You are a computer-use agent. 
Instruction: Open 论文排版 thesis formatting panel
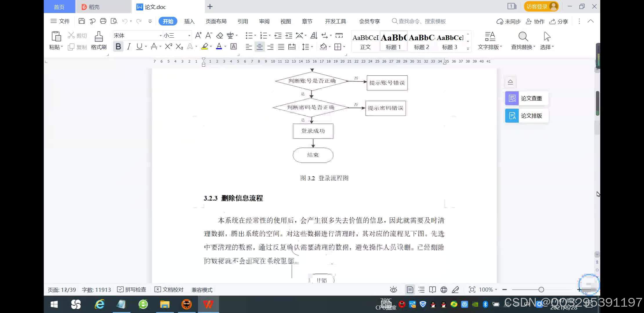pos(527,116)
